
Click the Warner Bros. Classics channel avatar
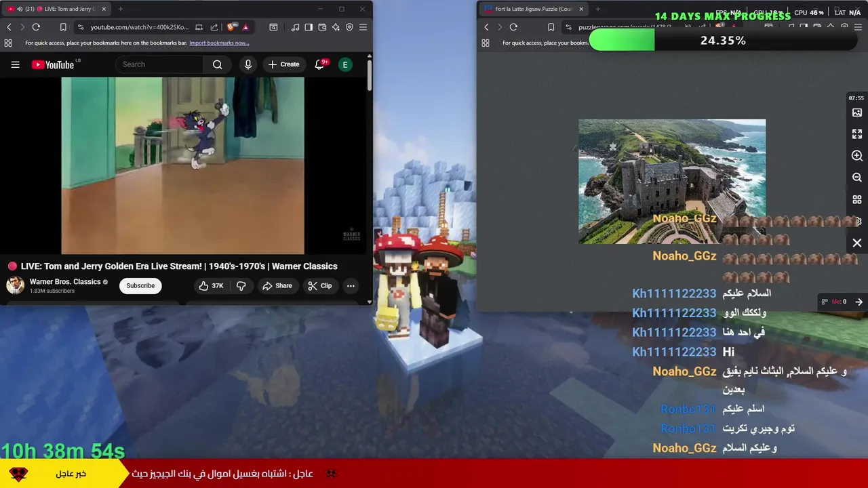[15, 285]
